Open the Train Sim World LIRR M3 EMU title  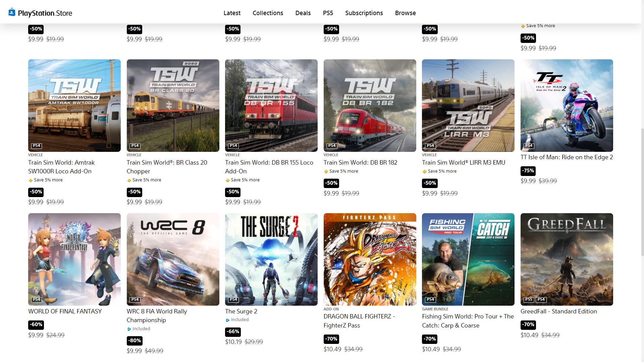464,163
